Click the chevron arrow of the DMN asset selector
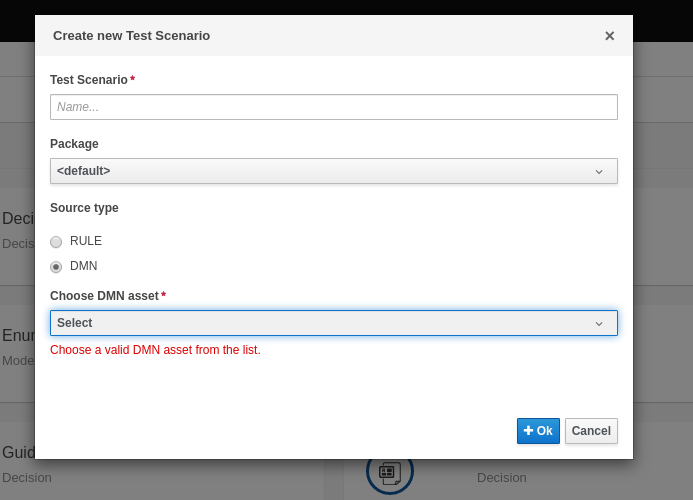This screenshot has height=500, width=693. [x=599, y=323]
